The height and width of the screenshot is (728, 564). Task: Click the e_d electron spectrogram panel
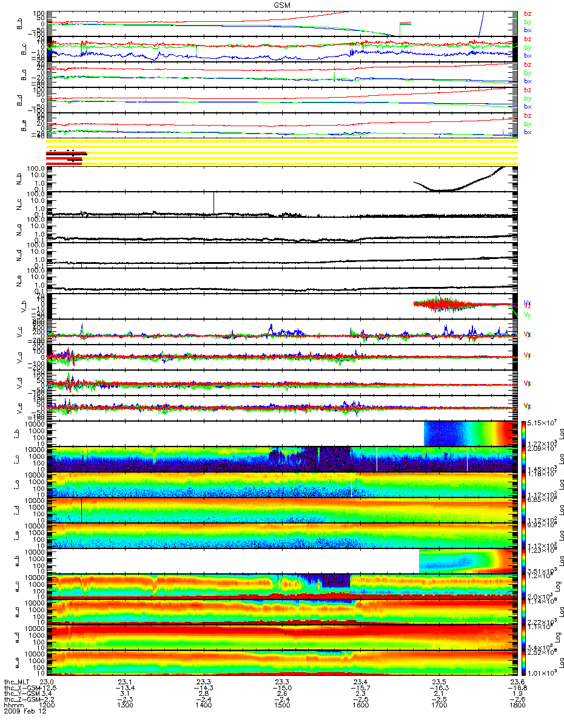(283, 637)
